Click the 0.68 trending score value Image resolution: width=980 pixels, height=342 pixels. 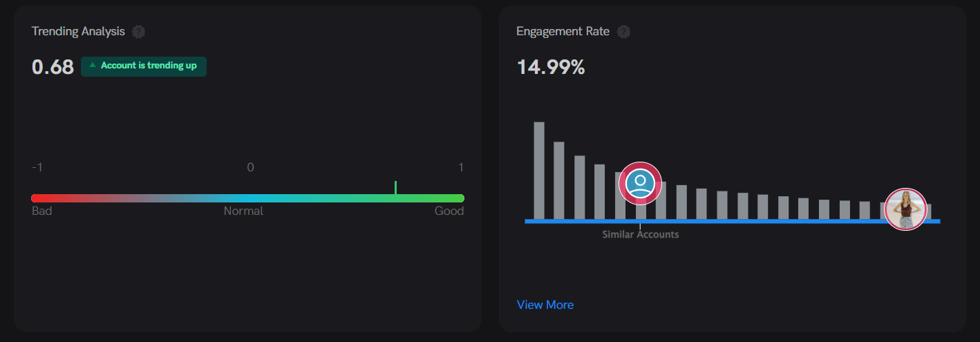click(x=53, y=67)
